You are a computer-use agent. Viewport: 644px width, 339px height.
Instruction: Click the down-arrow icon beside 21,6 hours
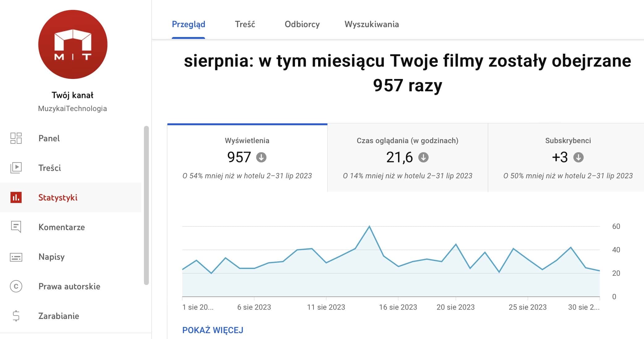[423, 157]
